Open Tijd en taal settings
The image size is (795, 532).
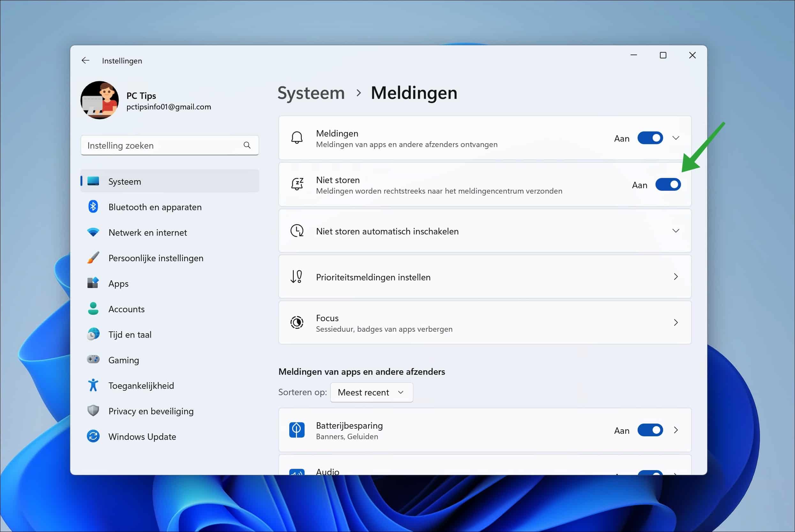[130, 334]
